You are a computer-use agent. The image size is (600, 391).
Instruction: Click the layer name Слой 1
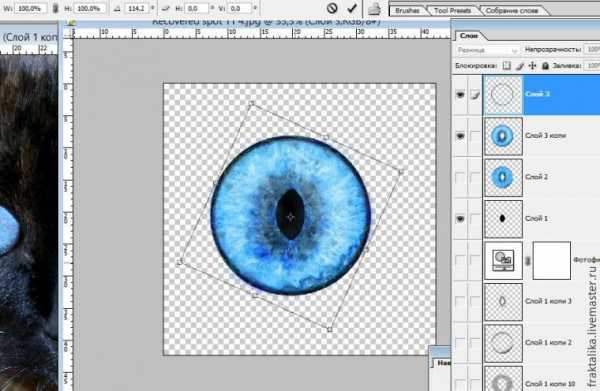click(536, 219)
